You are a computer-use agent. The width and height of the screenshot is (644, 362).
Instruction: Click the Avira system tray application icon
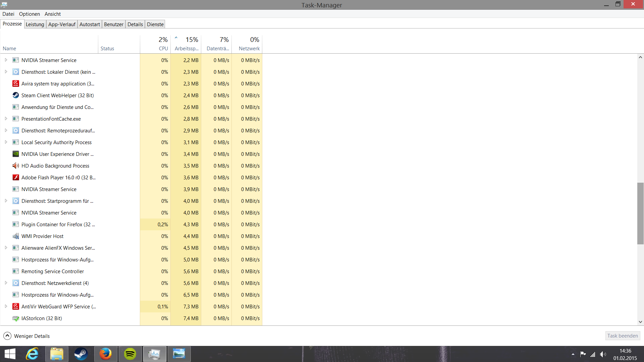coord(15,84)
